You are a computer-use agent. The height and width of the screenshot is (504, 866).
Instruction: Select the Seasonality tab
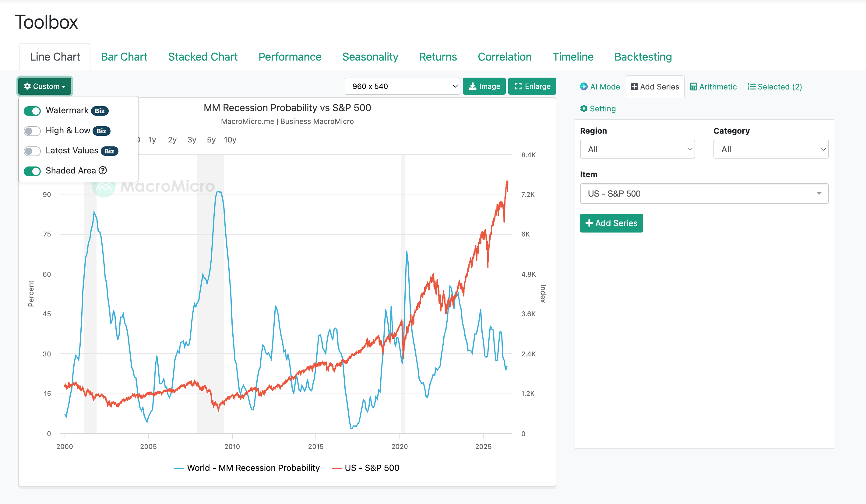370,57
